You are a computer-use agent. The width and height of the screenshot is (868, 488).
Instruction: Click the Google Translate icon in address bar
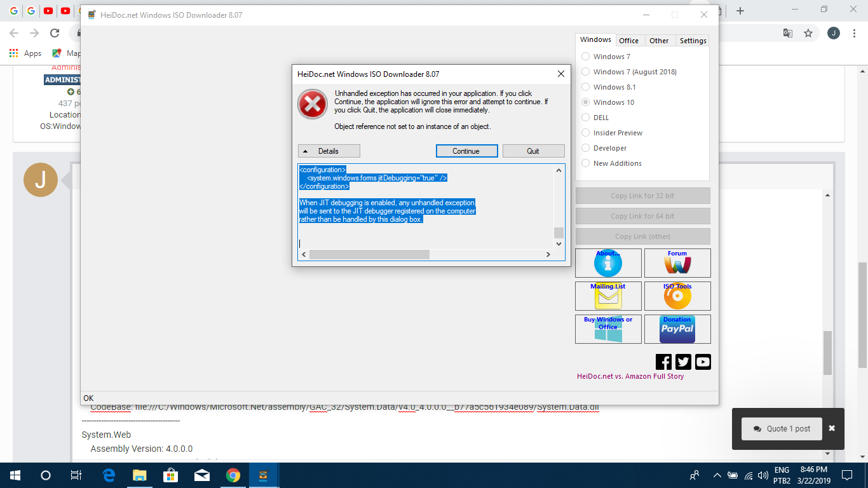pyautogui.click(x=788, y=33)
